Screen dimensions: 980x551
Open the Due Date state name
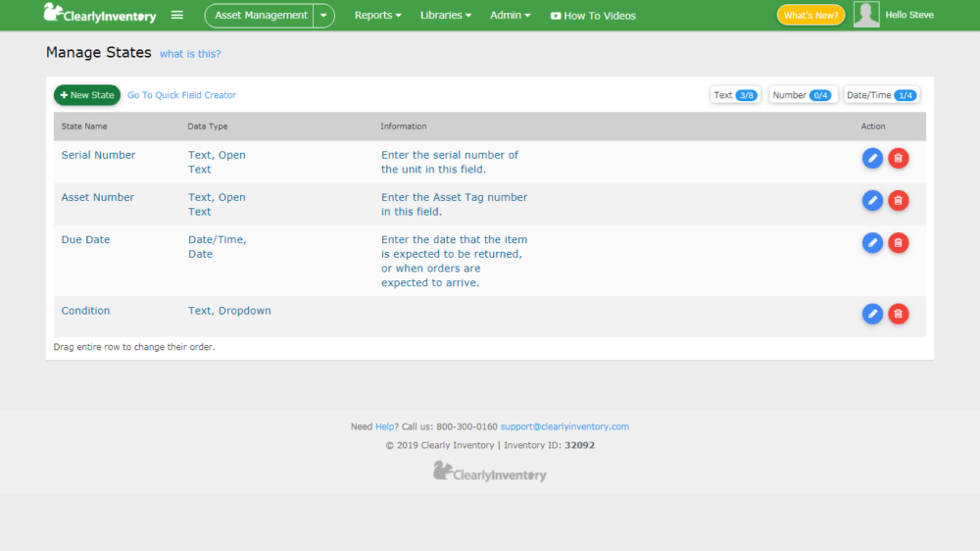click(x=85, y=239)
